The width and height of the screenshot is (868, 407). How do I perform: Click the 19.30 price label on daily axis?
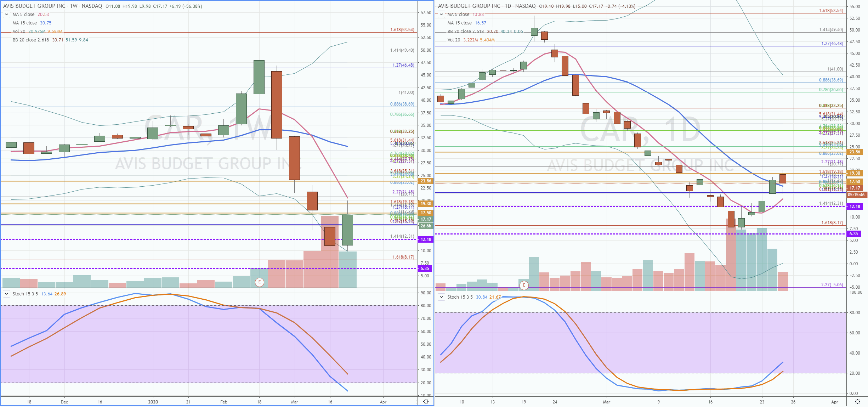coord(855,173)
